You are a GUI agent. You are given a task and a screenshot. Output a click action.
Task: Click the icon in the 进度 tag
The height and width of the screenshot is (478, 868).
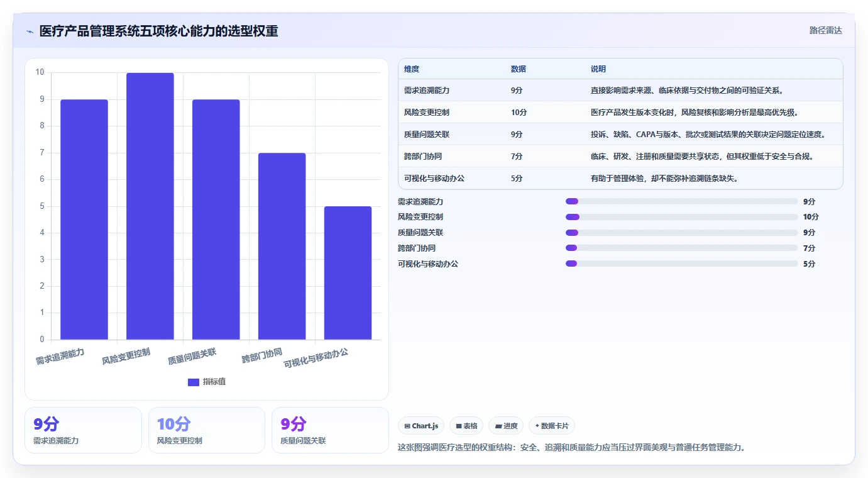498,426
